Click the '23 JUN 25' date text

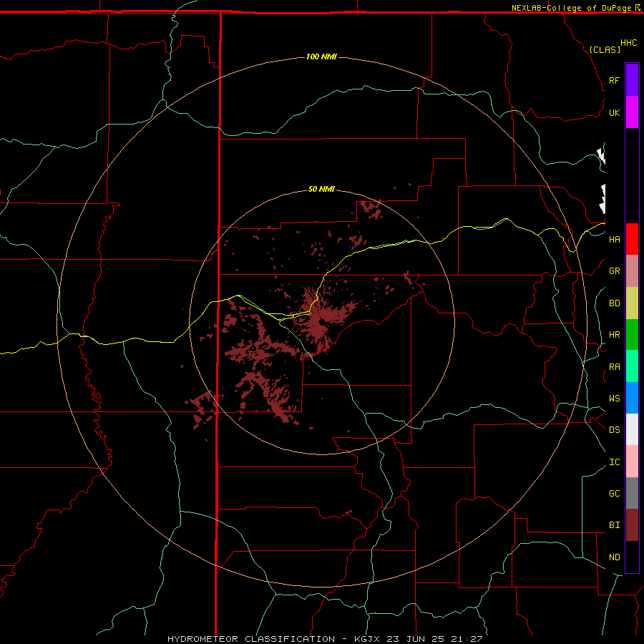(x=415, y=639)
